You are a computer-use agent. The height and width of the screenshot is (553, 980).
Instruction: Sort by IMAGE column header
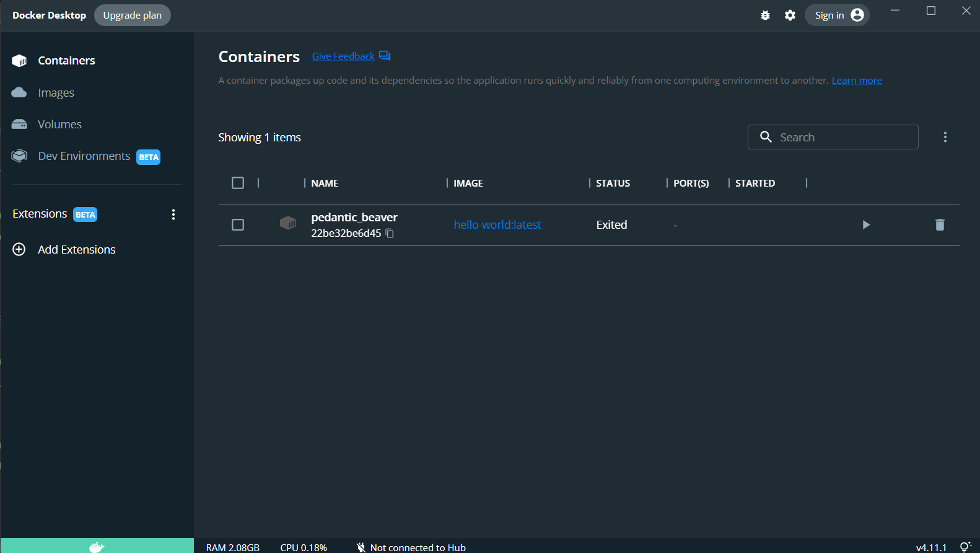click(x=468, y=184)
